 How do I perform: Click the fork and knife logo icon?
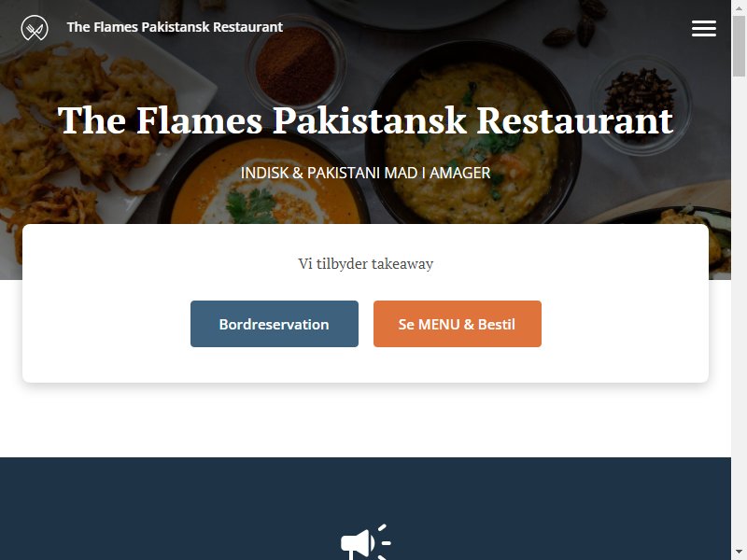(35, 28)
